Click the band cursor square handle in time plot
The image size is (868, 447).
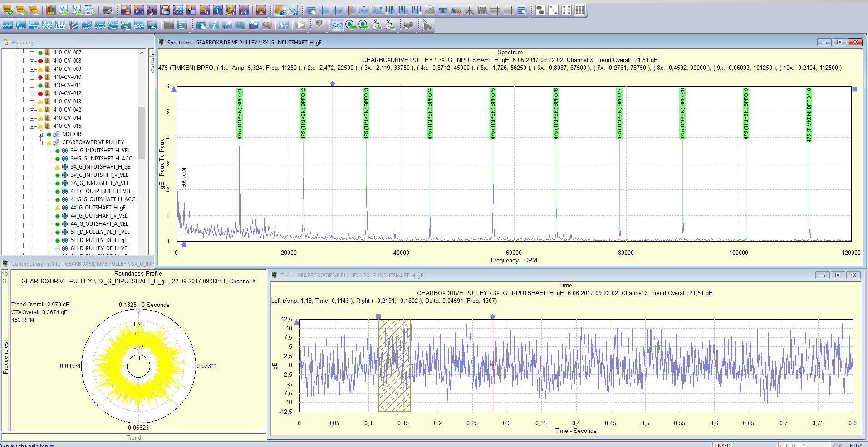(x=378, y=317)
